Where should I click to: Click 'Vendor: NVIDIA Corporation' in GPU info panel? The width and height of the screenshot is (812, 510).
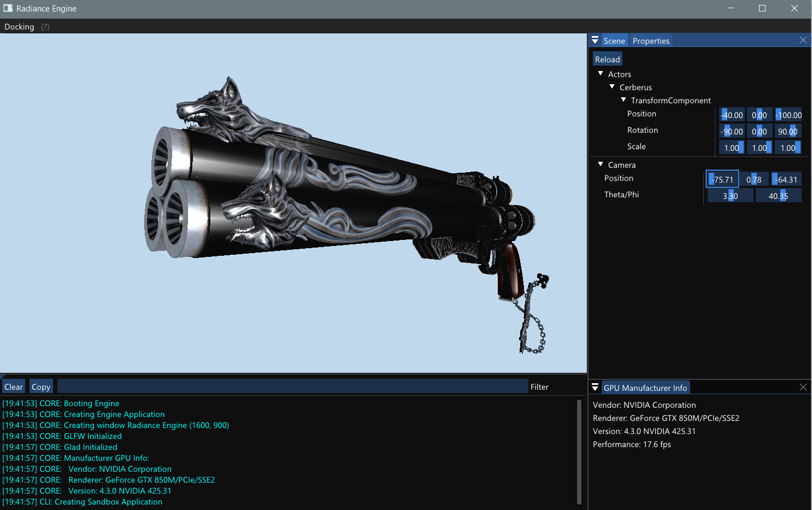point(644,405)
